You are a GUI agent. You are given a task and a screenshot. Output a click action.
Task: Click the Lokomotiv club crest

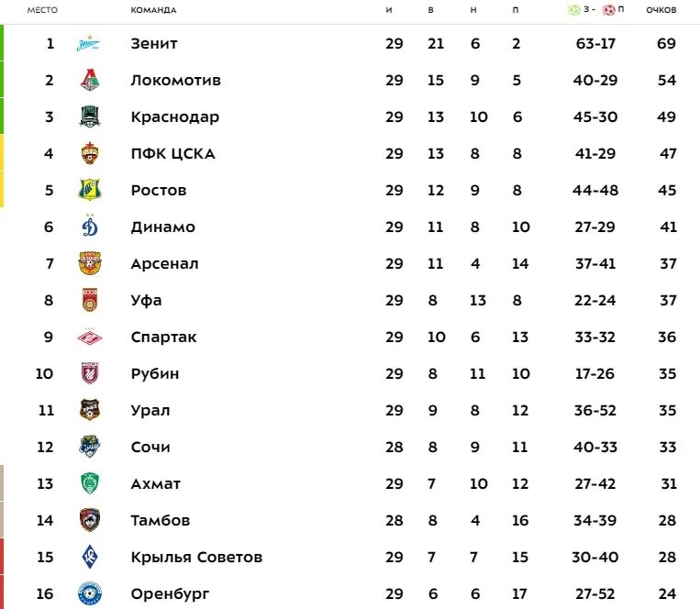point(90,81)
